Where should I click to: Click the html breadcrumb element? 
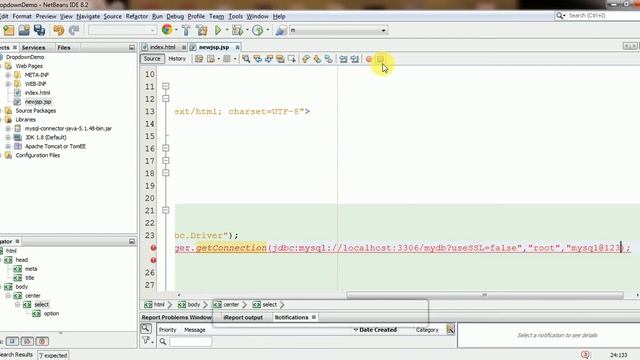point(155,304)
